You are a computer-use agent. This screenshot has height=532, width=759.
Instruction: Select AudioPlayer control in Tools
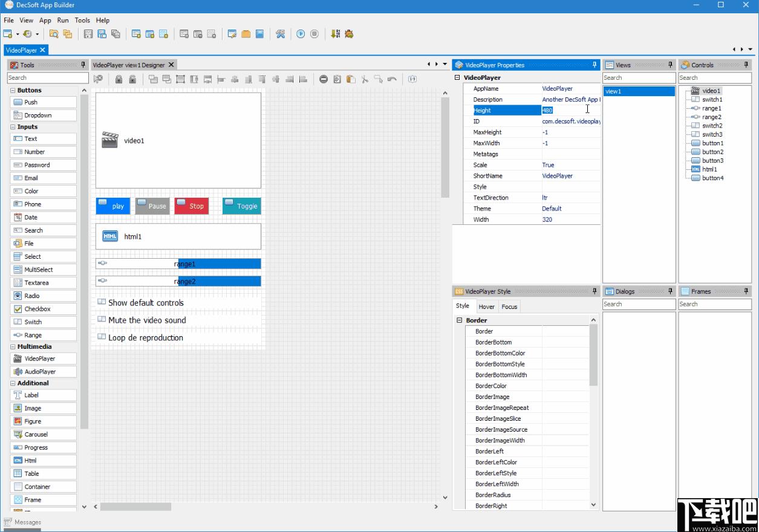(43, 372)
